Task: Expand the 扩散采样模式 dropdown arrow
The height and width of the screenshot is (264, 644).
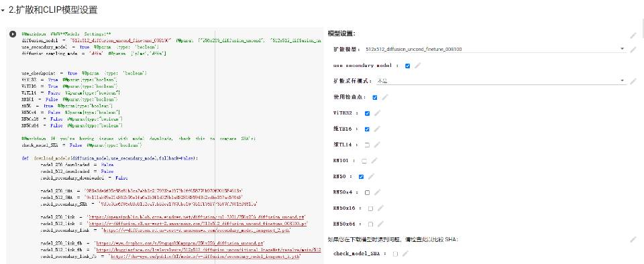Action: (623, 81)
